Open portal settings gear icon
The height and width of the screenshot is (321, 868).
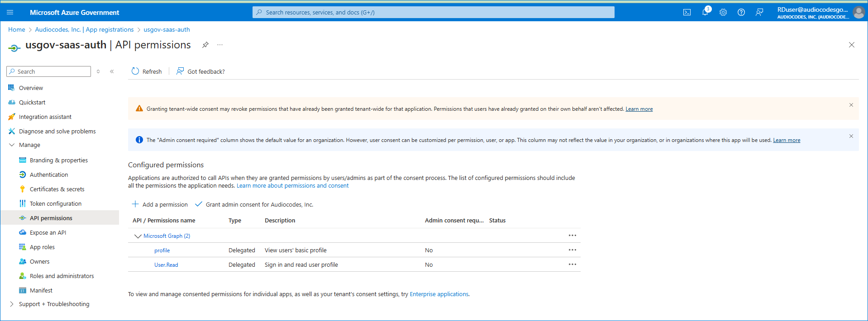723,12
